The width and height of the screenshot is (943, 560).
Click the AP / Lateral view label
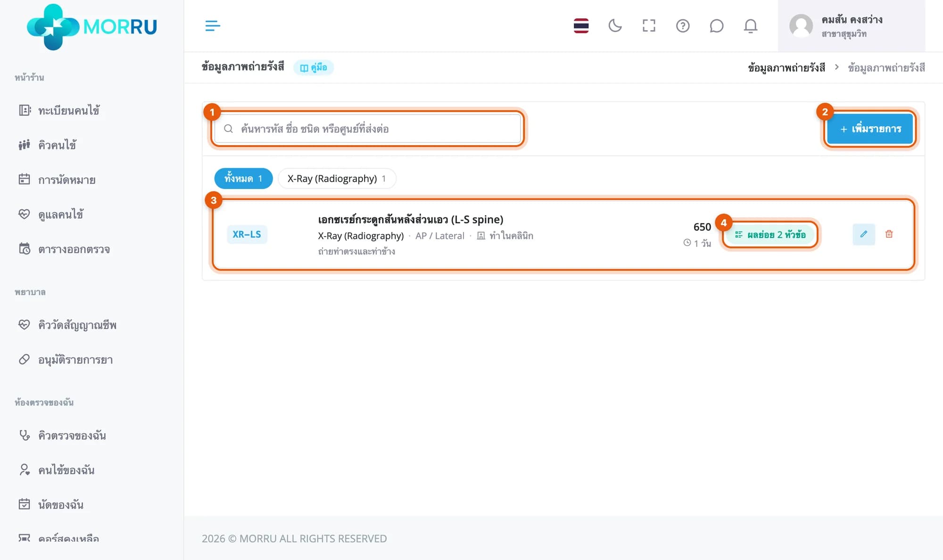[x=440, y=236]
